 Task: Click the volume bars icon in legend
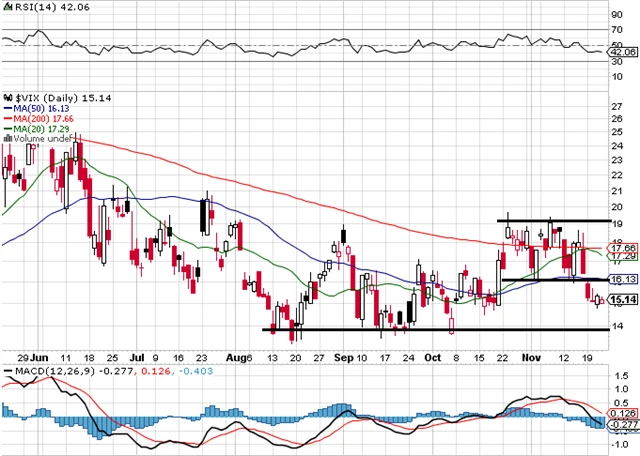[x=8, y=140]
